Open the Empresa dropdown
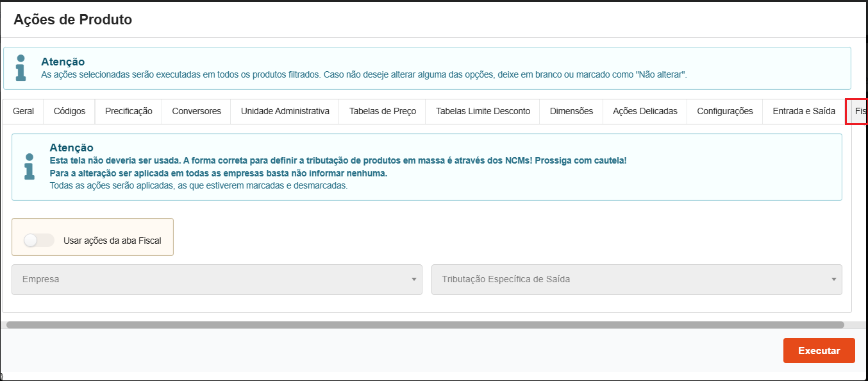Image resolution: width=868 pixels, height=381 pixels. [217, 280]
